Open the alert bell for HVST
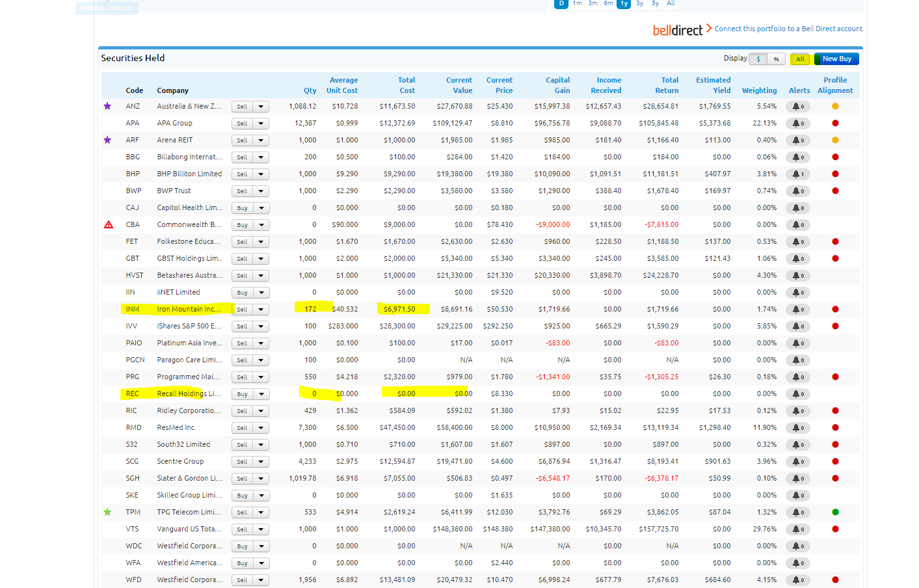Screen dimensions: 919x588 (x=798, y=276)
